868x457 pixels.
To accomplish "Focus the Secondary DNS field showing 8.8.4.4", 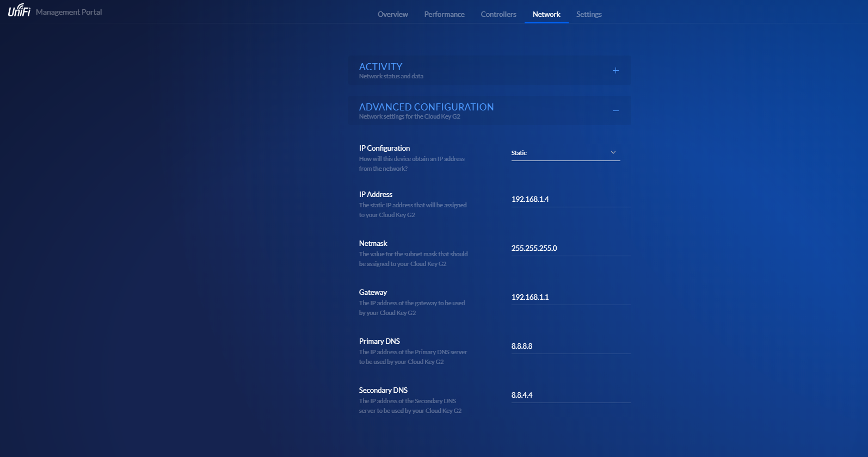I will click(x=570, y=395).
